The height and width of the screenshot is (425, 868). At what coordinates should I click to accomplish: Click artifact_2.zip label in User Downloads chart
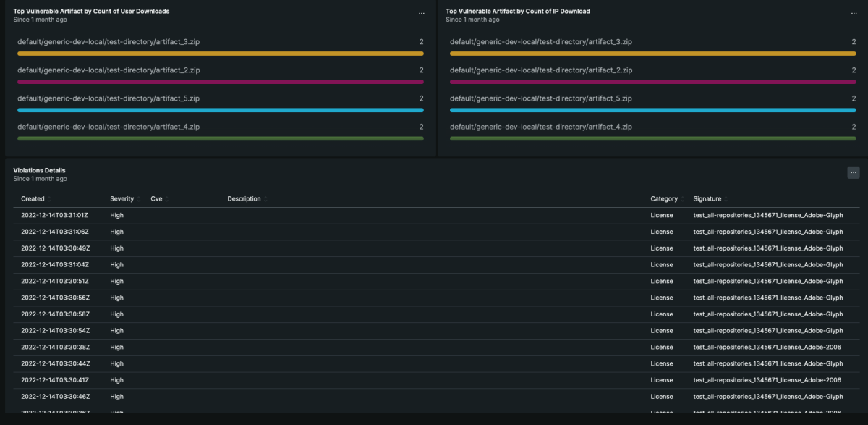109,70
